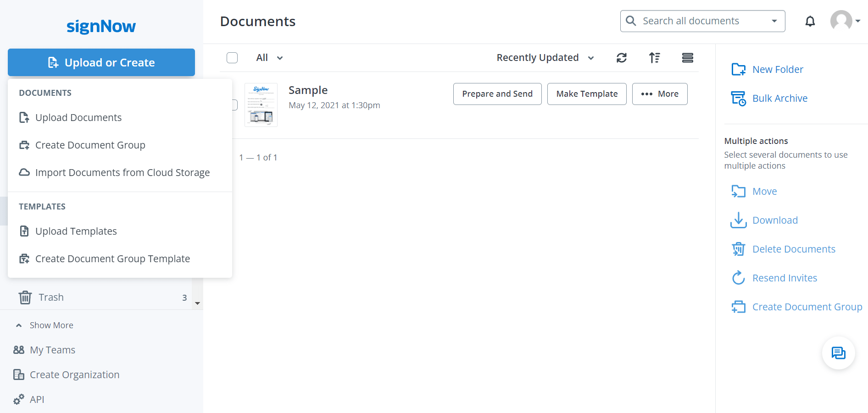Open the Recently Updated sort dropdown
The image size is (868, 413).
545,58
